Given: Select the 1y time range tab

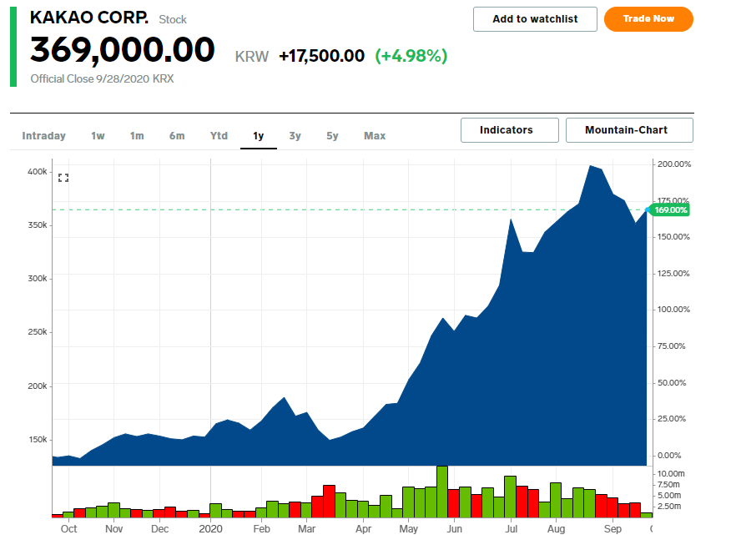Looking at the screenshot, I should click(x=258, y=136).
